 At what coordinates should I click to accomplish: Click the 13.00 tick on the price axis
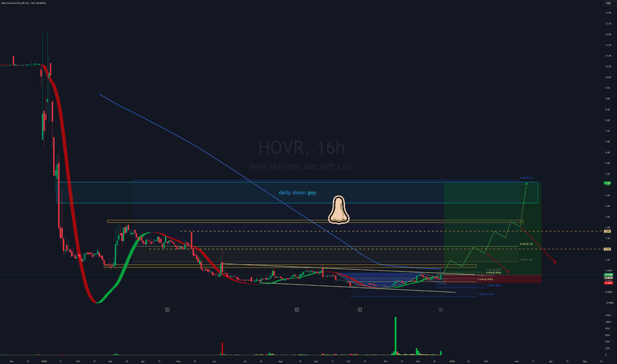[608, 13]
